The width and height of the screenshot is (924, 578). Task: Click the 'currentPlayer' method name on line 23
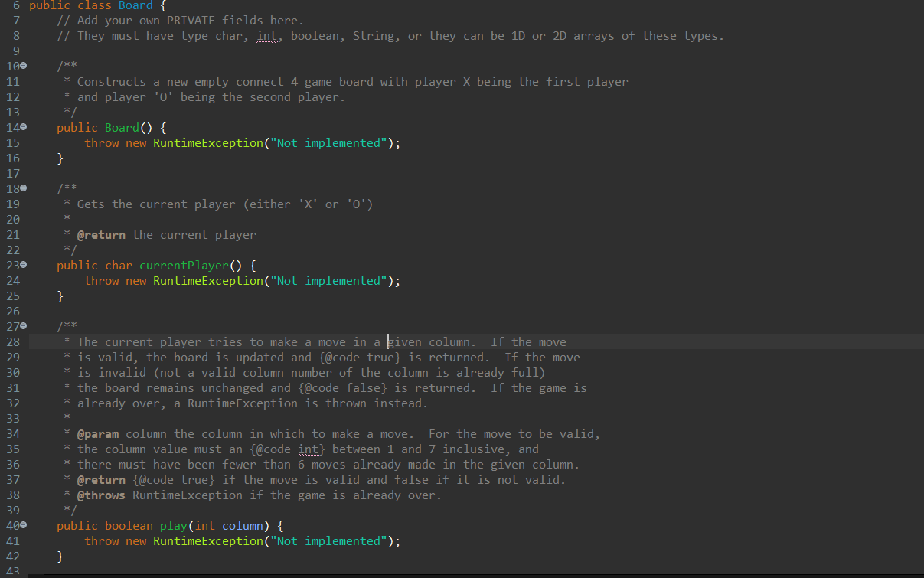(184, 266)
